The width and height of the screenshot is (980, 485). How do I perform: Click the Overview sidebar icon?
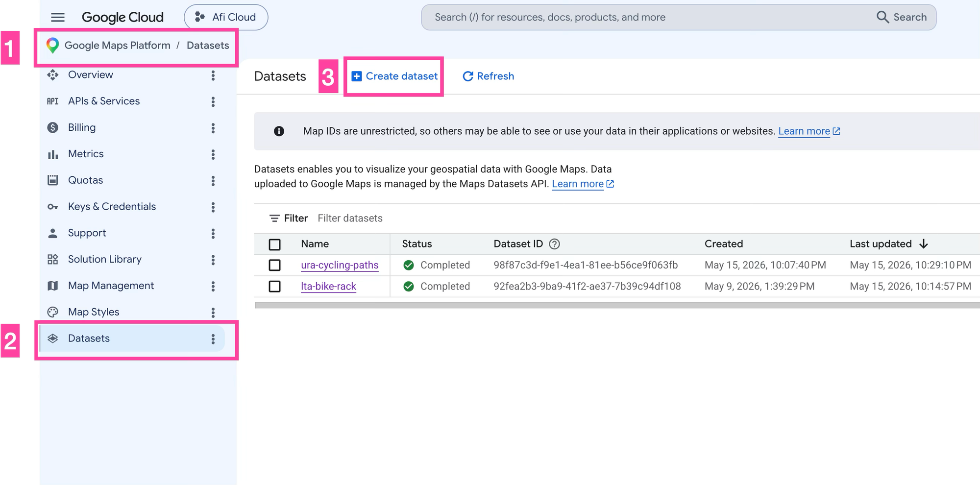pyautogui.click(x=53, y=75)
